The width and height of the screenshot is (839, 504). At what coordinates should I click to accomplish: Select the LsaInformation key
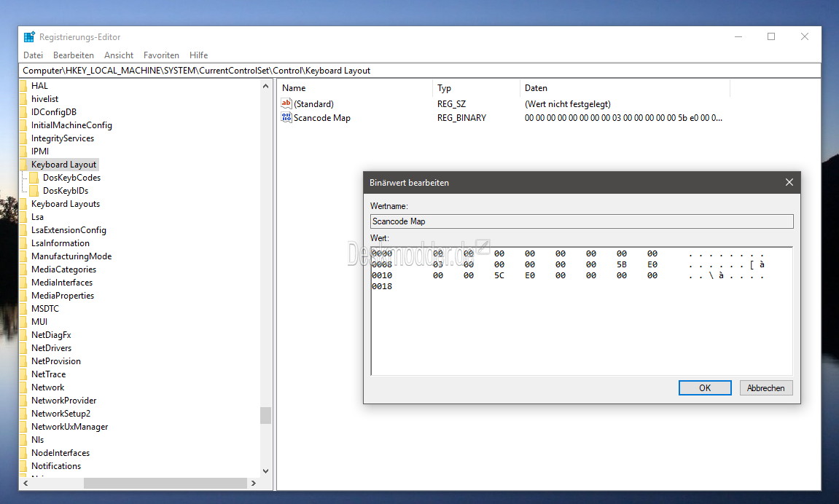coord(60,243)
